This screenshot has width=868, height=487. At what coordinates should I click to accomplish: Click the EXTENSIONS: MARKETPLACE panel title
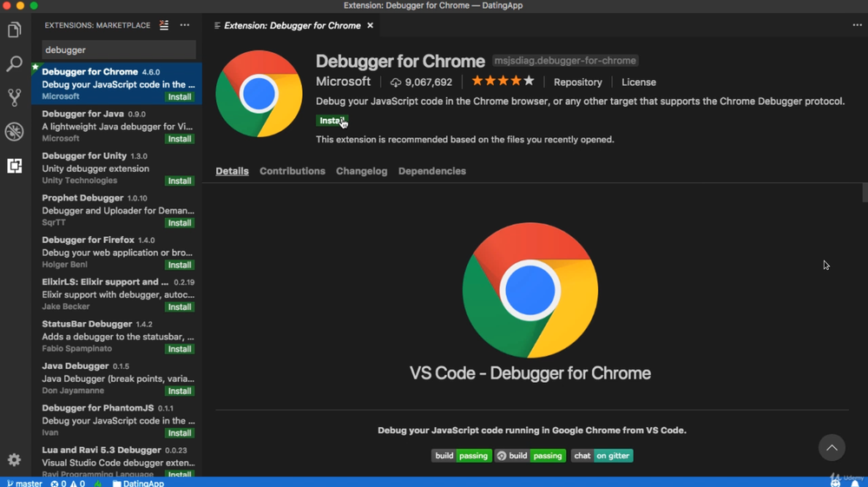click(x=97, y=25)
